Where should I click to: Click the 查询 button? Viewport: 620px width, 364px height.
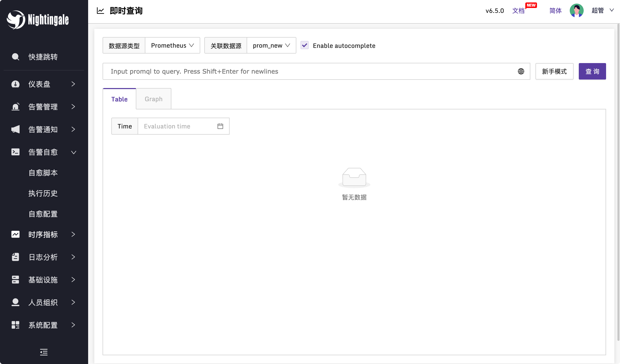592,71
